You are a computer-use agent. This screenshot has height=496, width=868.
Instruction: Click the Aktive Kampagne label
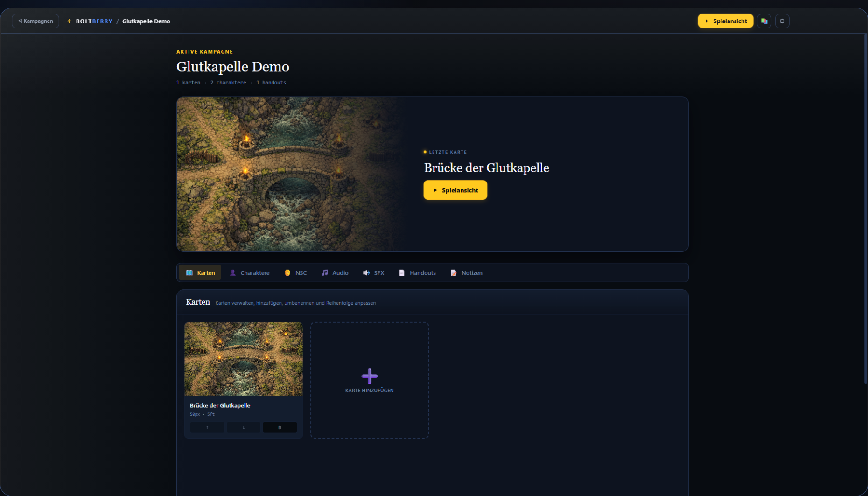coord(204,52)
